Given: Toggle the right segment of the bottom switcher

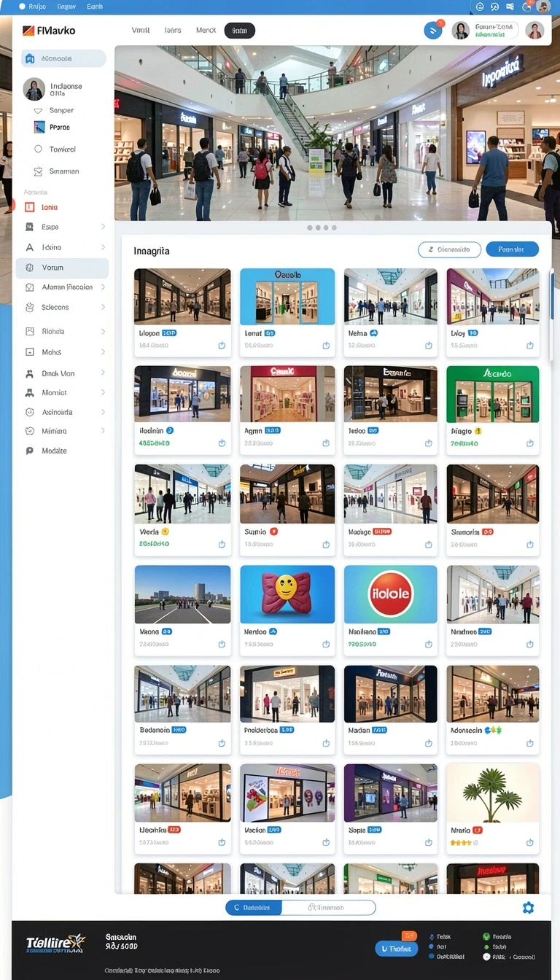Looking at the screenshot, I should (x=328, y=908).
